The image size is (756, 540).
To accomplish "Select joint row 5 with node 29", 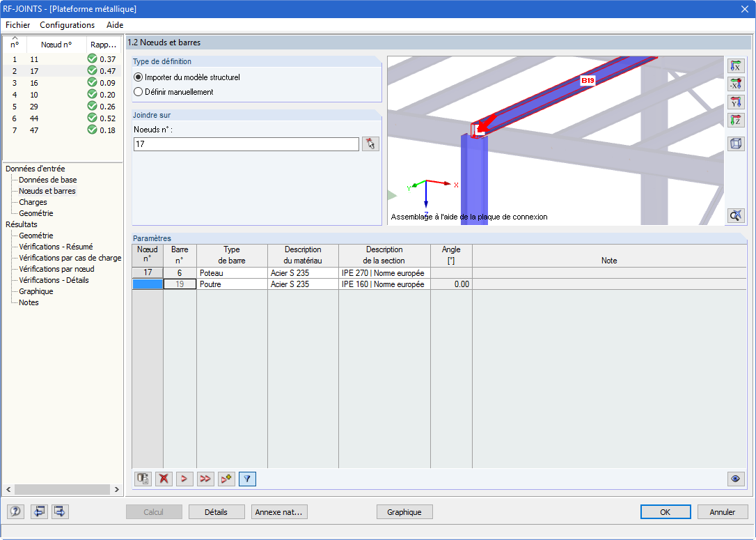I will click(x=63, y=106).
